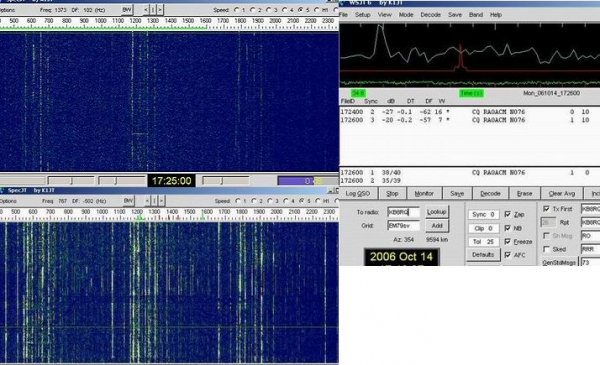Click the Erase button

(x=525, y=194)
